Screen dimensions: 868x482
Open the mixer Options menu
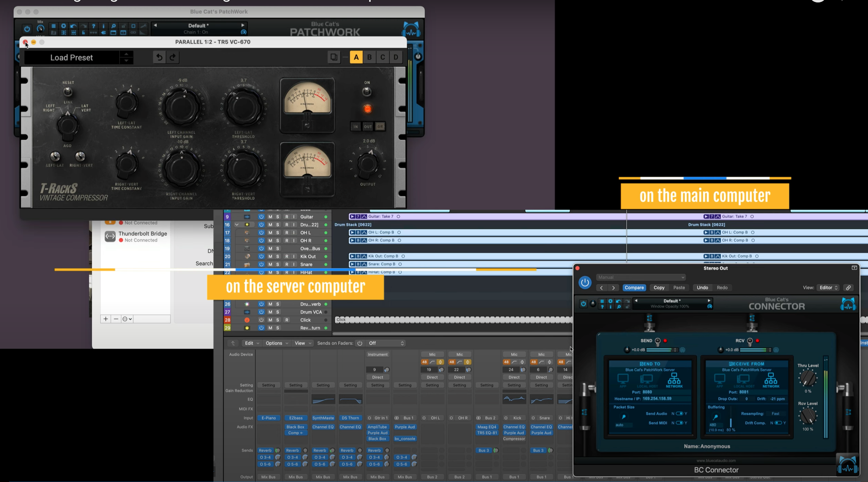[x=277, y=343]
